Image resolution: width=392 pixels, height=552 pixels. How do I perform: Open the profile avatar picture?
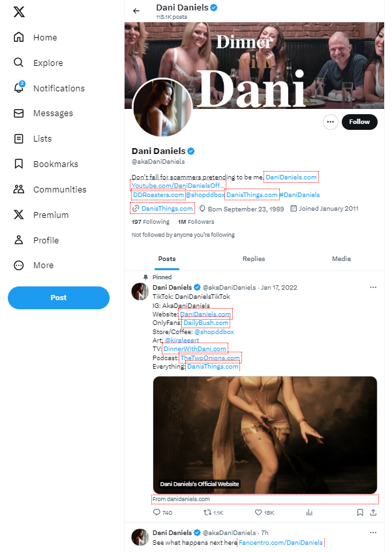[161, 108]
